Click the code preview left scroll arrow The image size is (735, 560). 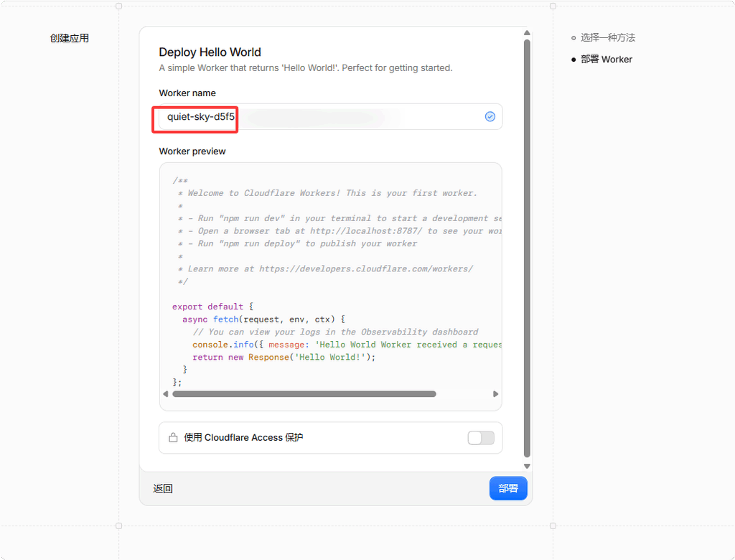point(166,394)
